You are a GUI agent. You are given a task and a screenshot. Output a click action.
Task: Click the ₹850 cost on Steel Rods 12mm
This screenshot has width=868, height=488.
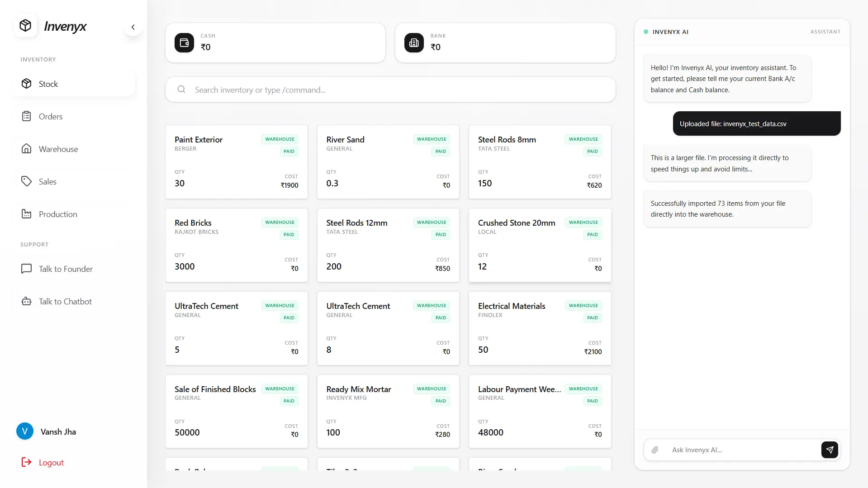[442, 269]
